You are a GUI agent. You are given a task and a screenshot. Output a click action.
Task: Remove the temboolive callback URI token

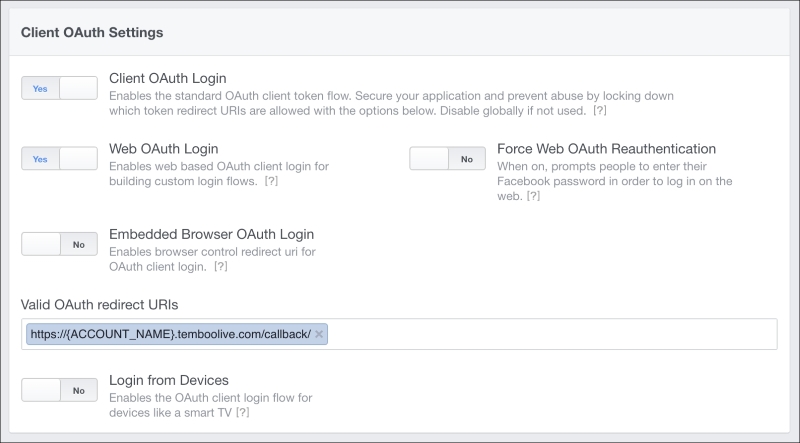319,334
